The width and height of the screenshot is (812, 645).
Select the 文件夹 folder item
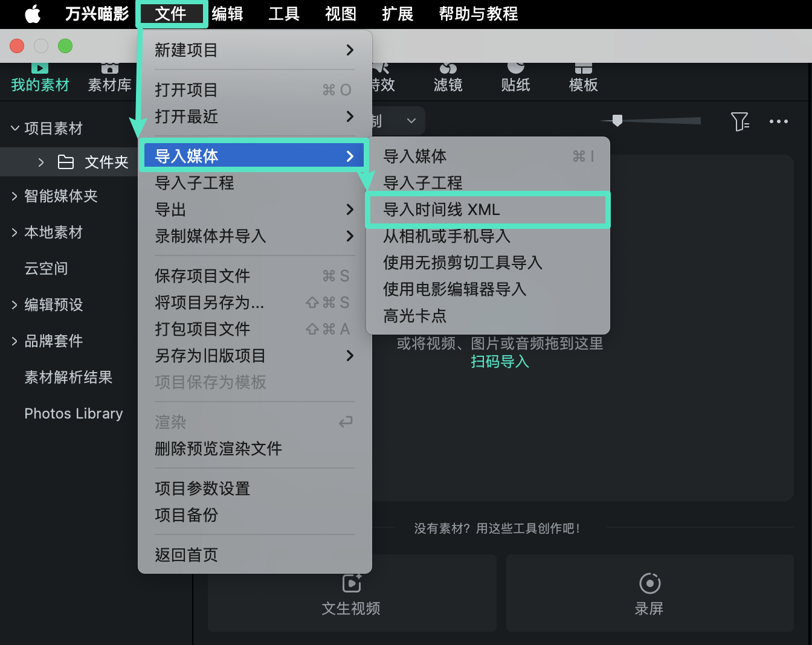(93, 162)
